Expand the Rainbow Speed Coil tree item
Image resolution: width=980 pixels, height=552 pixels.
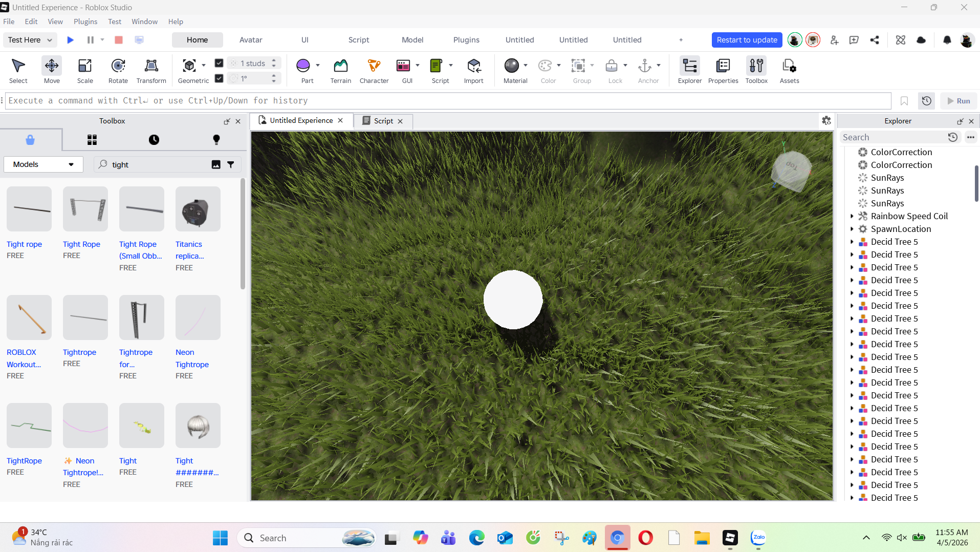[x=852, y=216]
